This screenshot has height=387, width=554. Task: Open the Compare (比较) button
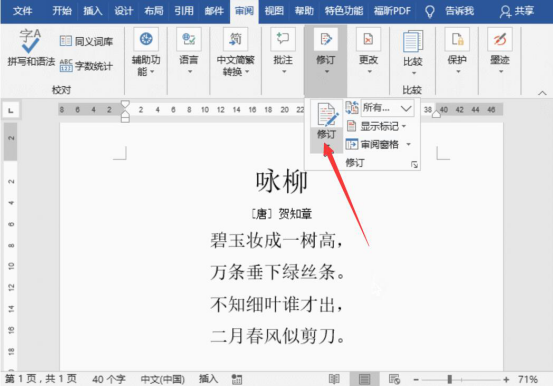point(412,52)
